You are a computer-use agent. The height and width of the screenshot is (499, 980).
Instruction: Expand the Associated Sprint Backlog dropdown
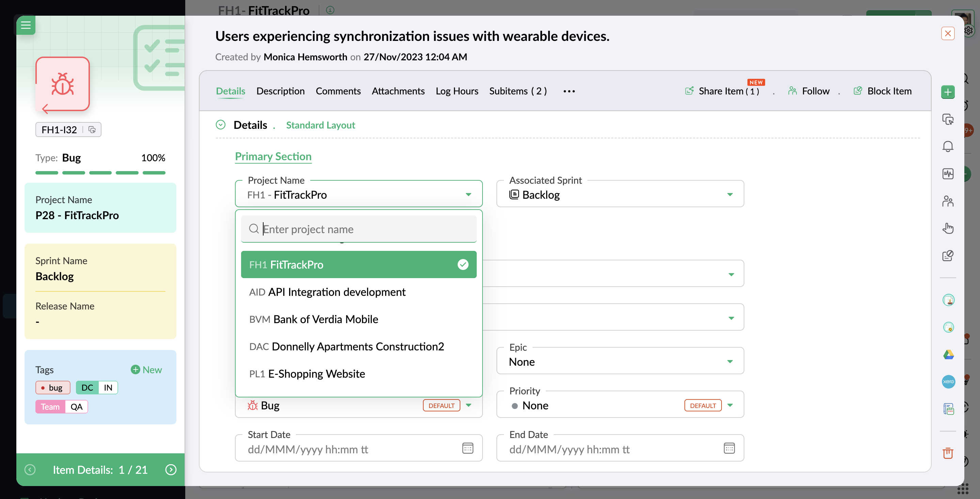tap(620, 195)
